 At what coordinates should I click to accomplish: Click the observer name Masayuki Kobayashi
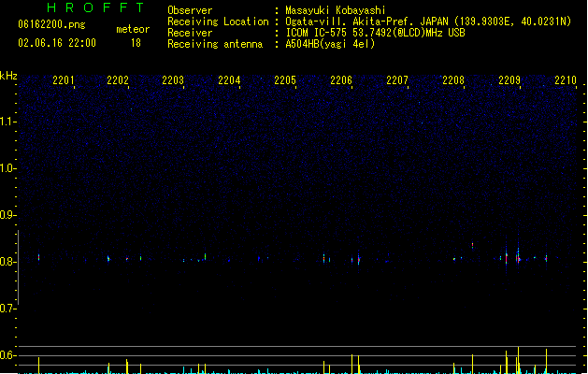click(336, 10)
